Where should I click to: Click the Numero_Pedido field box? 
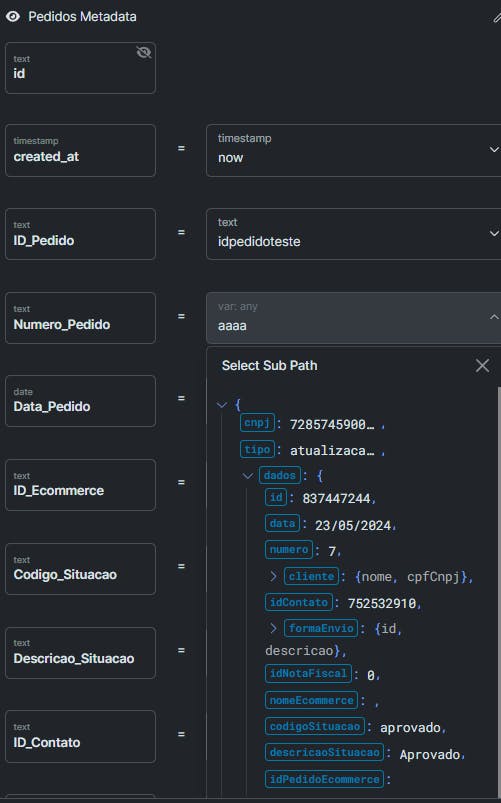pyautogui.click(x=80, y=318)
